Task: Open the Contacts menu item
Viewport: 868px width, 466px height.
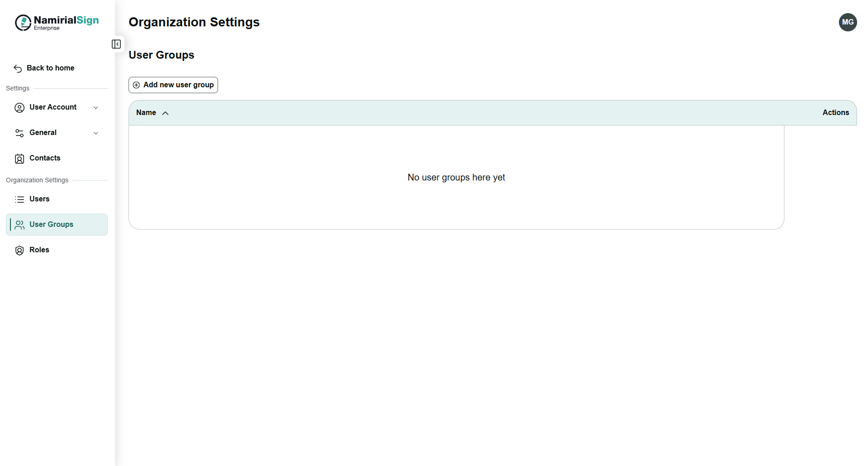Action: (45, 158)
